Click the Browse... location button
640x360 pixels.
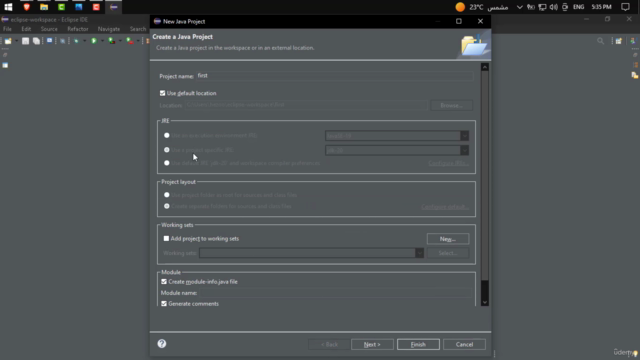451,105
